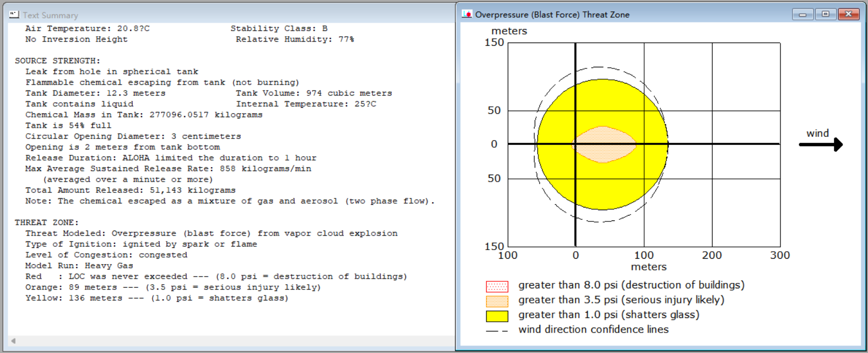
Task: Click the 'Orange: 89 meters' line
Action: pos(173,287)
